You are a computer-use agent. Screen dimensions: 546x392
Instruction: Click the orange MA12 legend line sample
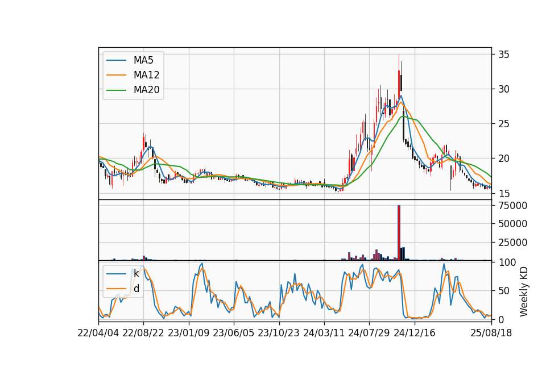click(x=116, y=75)
